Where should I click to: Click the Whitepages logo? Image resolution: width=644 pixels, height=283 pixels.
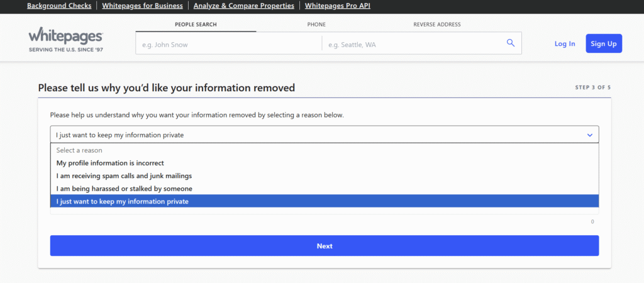(x=65, y=40)
